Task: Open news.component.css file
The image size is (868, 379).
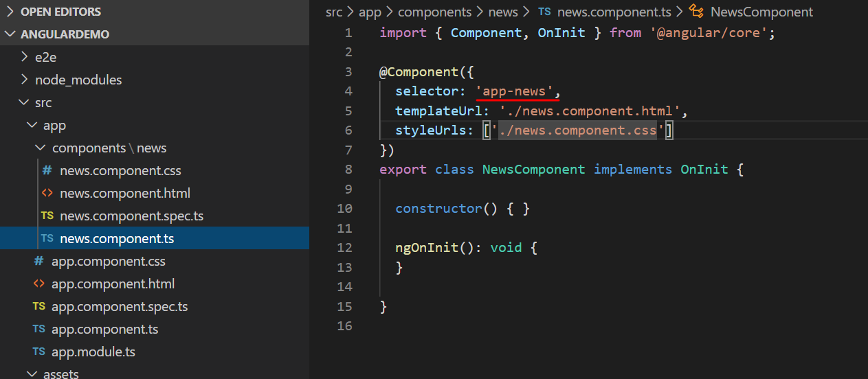Action: click(120, 170)
